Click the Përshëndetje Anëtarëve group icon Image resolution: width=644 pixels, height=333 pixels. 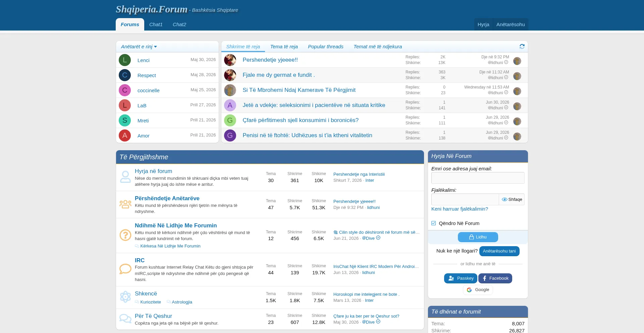pos(125,204)
